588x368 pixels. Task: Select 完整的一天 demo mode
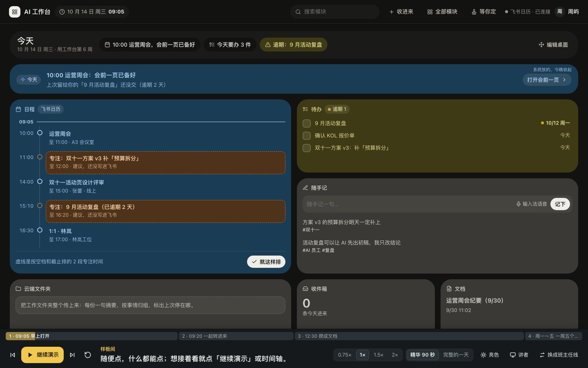[456, 355]
